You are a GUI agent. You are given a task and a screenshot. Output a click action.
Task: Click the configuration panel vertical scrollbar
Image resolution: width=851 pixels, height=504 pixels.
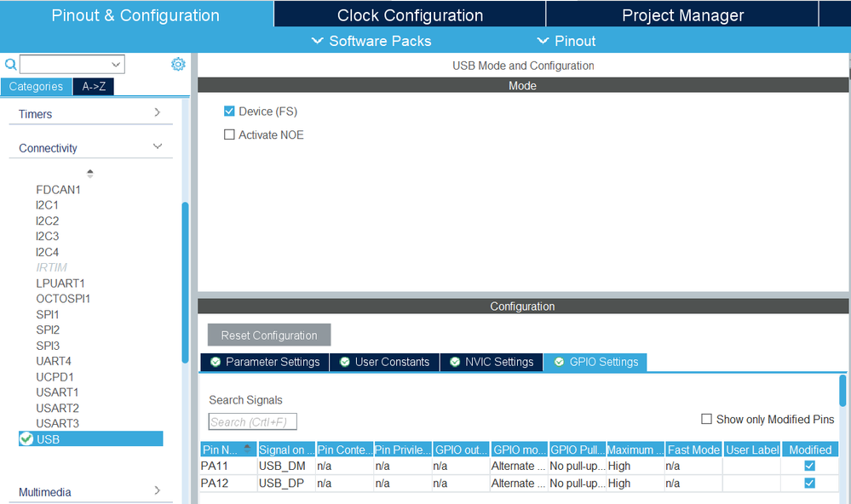pos(842,391)
